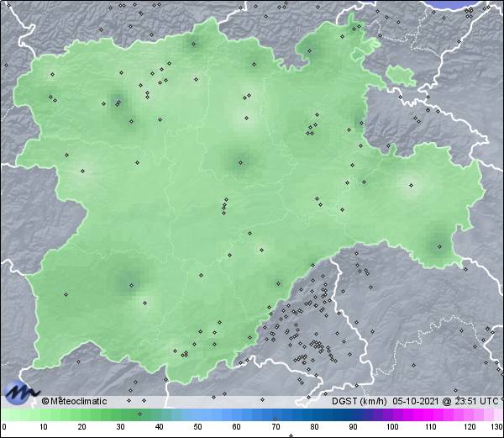The height and width of the screenshot is (438, 504).
Task: Click the scale label 0
Action: pyautogui.click(x=4, y=427)
